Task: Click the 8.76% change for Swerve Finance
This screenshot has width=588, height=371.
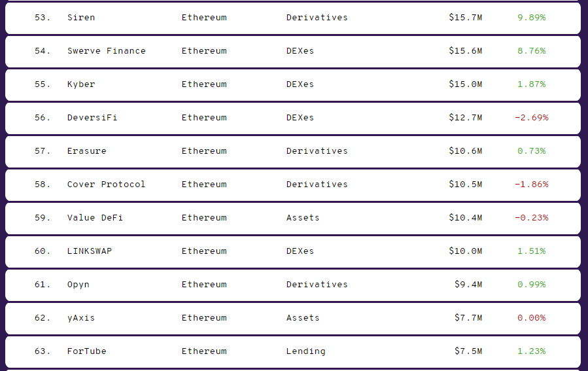Action: (x=531, y=51)
